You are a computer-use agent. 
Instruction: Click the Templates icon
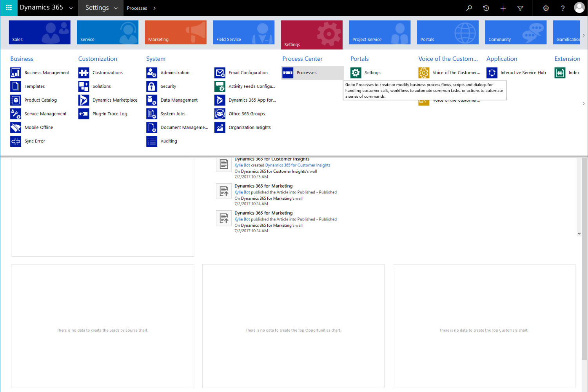coord(16,86)
